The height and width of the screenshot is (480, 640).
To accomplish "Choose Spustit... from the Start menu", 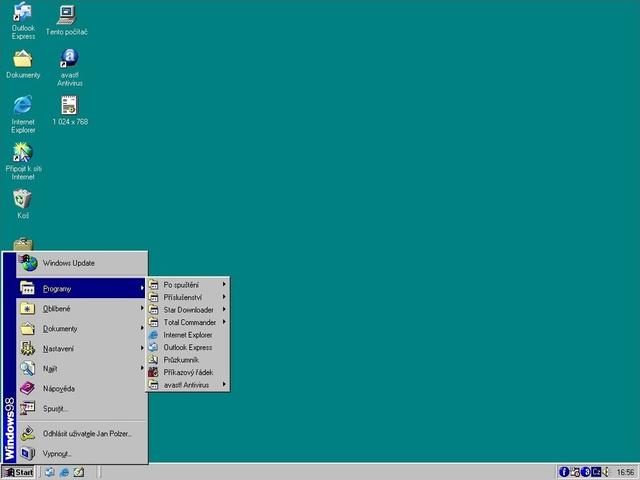I will click(81, 408).
